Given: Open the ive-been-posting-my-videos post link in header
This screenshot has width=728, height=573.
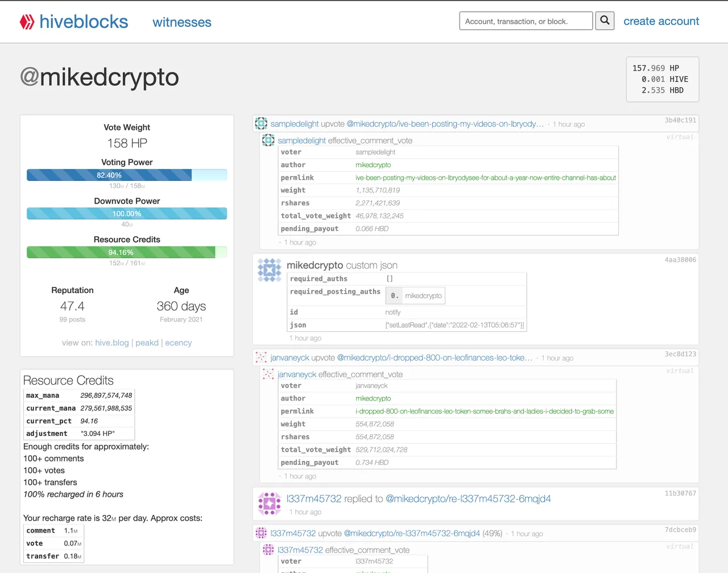Looking at the screenshot, I should click(x=445, y=123).
